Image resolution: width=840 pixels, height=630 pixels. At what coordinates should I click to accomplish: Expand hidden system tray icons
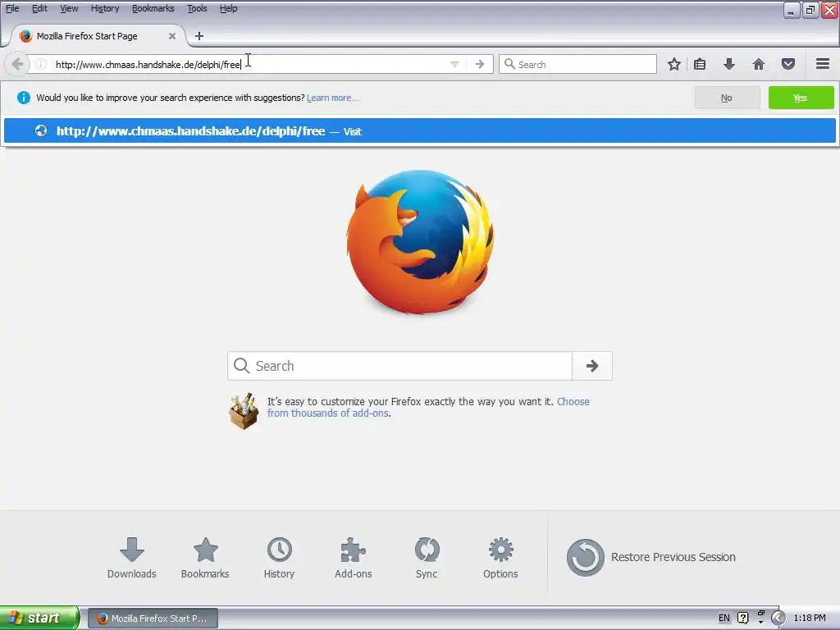pos(778,619)
